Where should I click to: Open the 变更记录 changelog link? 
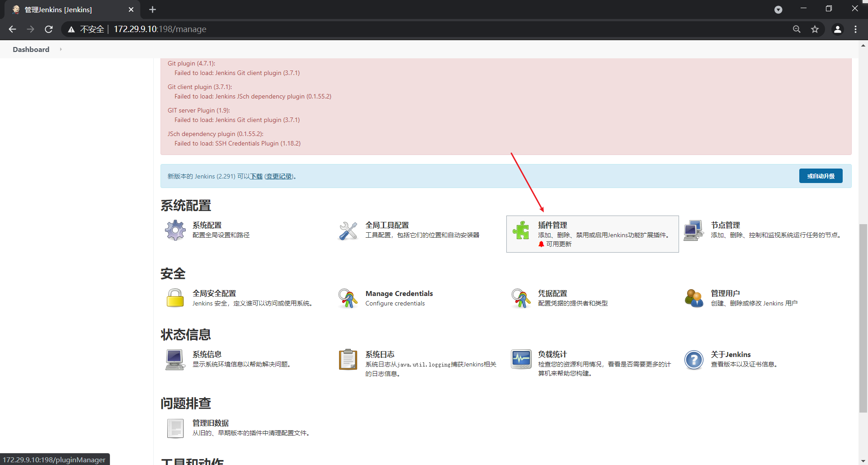tap(278, 176)
